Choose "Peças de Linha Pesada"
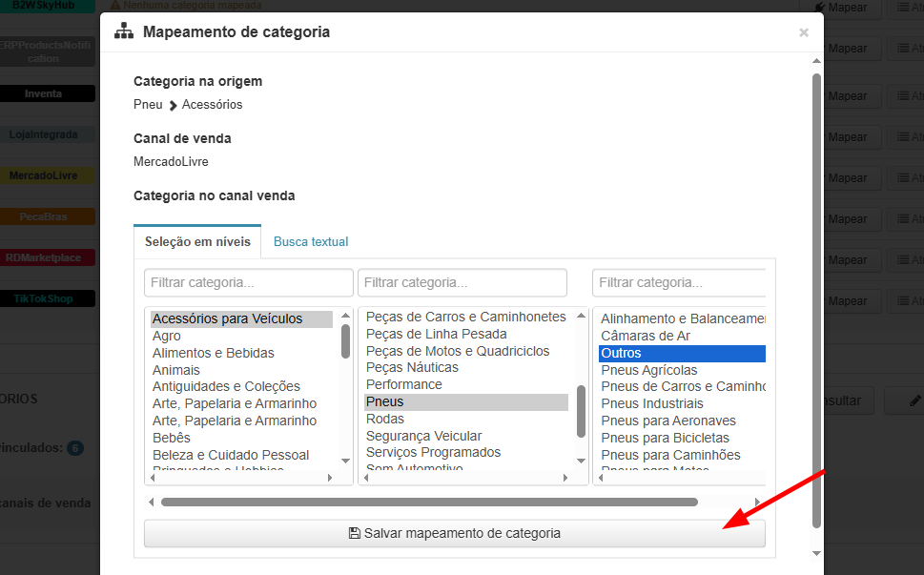The image size is (924, 575). (x=437, y=334)
